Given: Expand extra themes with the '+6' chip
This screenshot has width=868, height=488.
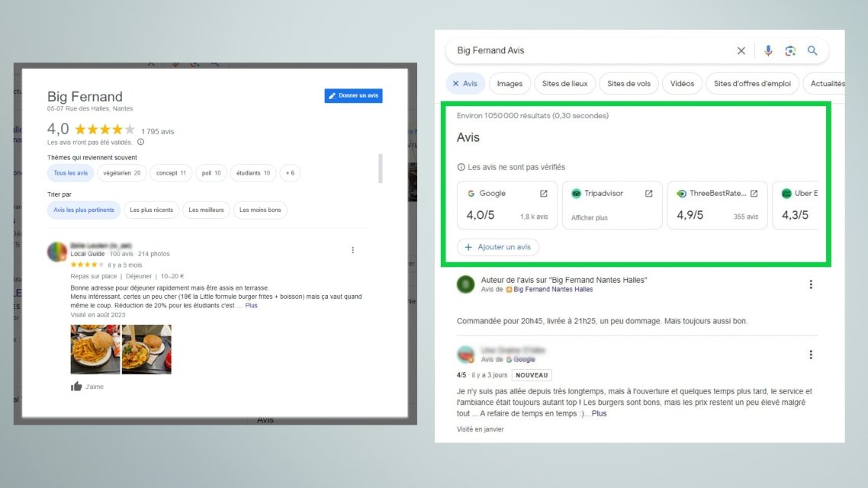Looking at the screenshot, I should (290, 172).
